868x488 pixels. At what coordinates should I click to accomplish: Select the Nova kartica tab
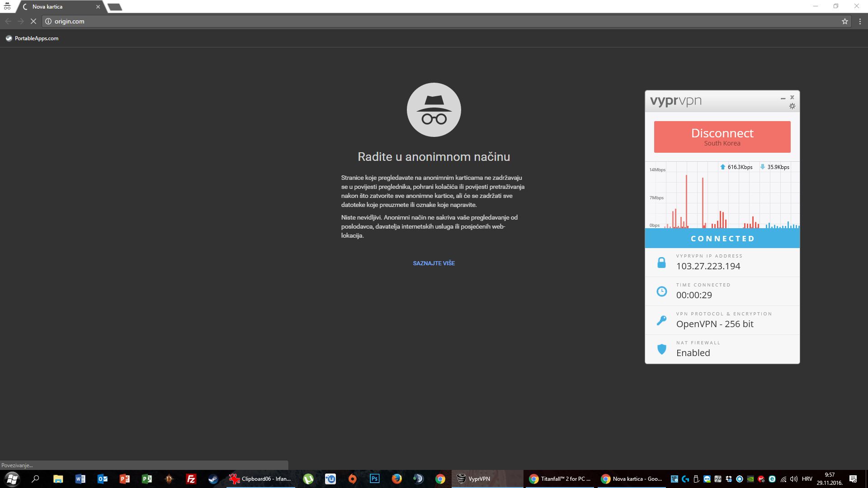pyautogui.click(x=61, y=7)
